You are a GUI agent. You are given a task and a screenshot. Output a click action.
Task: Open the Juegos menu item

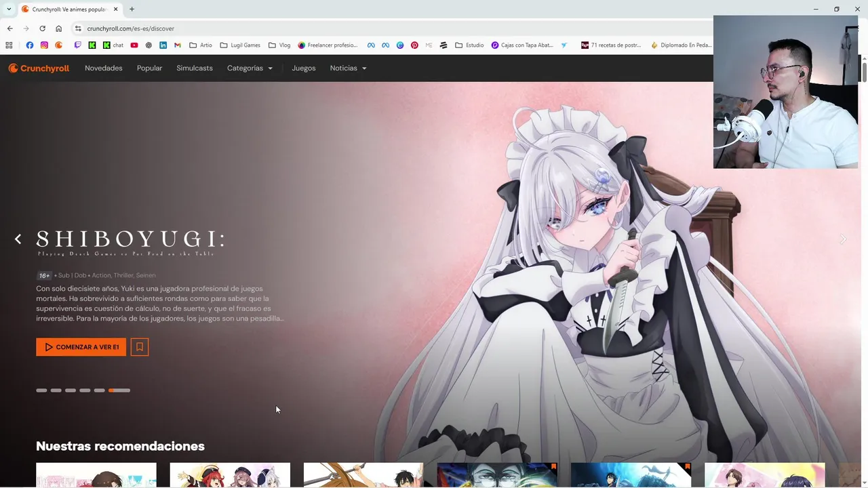pyautogui.click(x=304, y=68)
